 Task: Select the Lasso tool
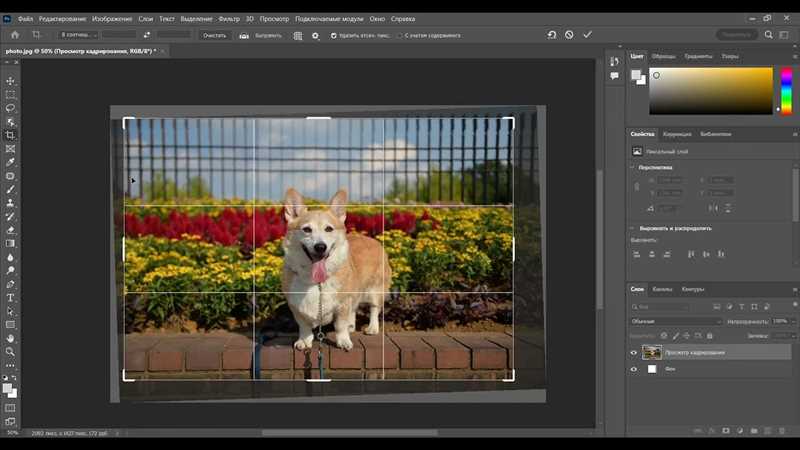[x=10, y=108]
